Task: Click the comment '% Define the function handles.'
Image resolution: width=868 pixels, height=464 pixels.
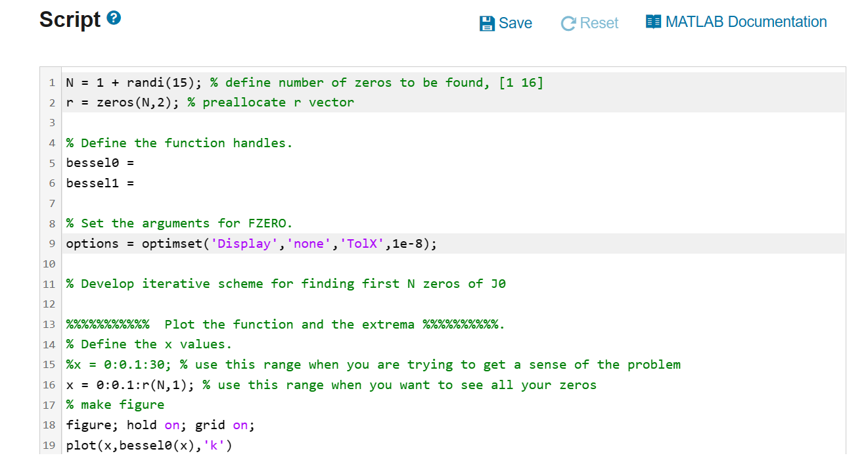Action: coord(179,143)
